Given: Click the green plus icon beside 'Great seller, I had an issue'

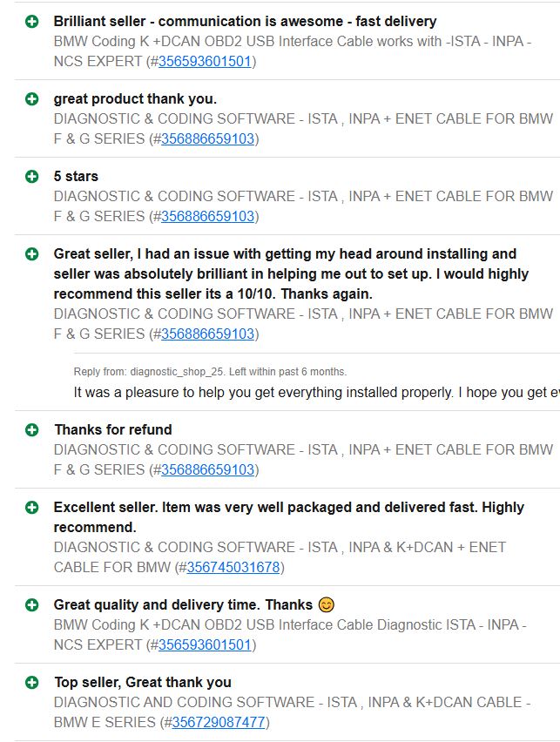Looking at the screenshot, I should pos(31,254).
